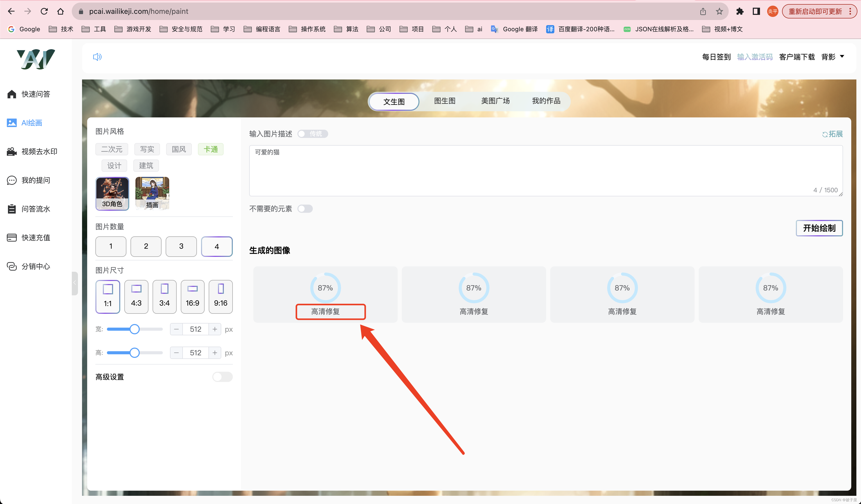861x504 pixels.
Task: Open the 视频+博文 bookmark folder
Action: tap(722, 29)
